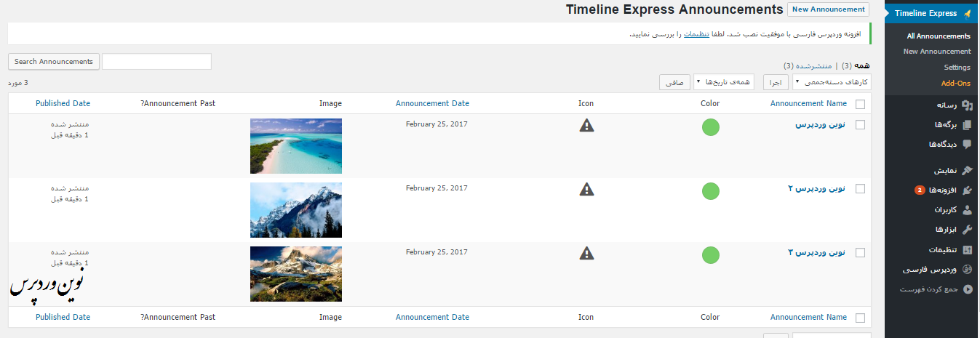Screen dimensions: 980x338
Task: Click the نمایش appearance brush icon
Action: click(x=967, y=171)
